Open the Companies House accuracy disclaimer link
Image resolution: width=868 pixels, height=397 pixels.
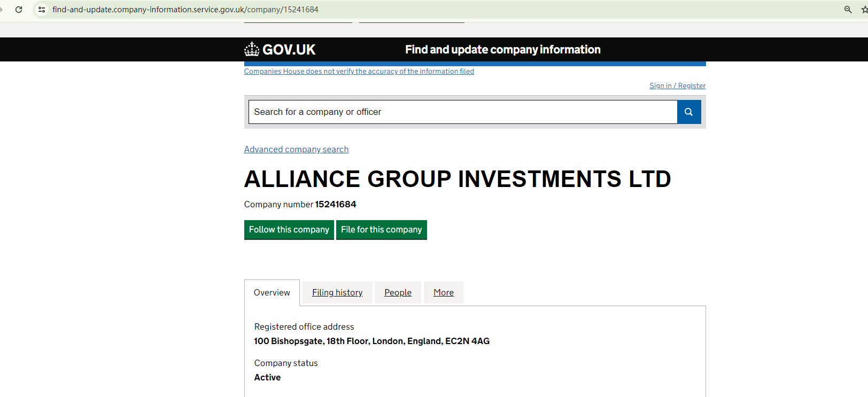(x=359, y=72)
